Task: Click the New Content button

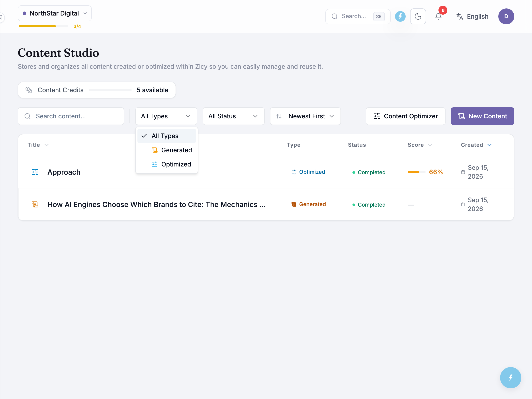Action: (482, 116)
